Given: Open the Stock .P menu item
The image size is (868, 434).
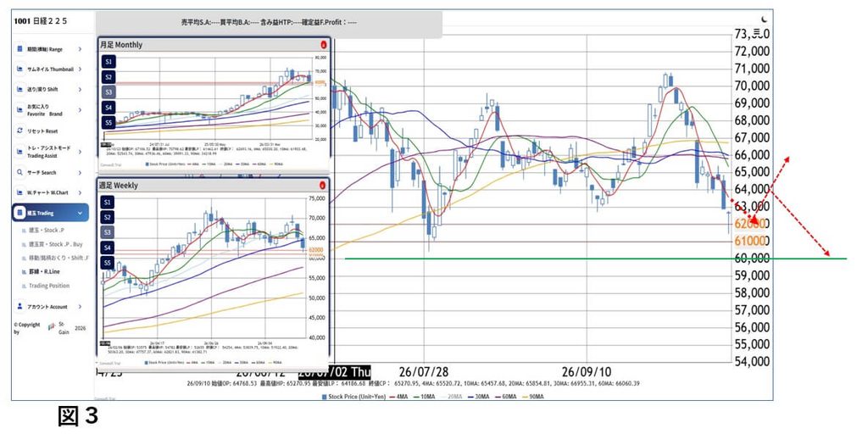Looking at the screenshot, I should click(47, 230).
